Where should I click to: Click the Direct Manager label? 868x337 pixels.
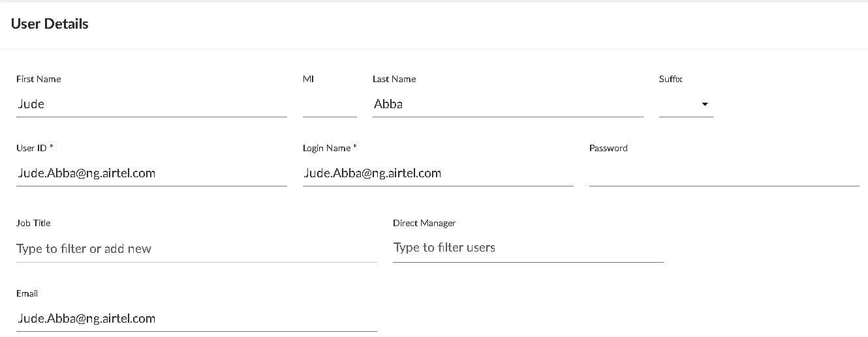coord(424,223)
